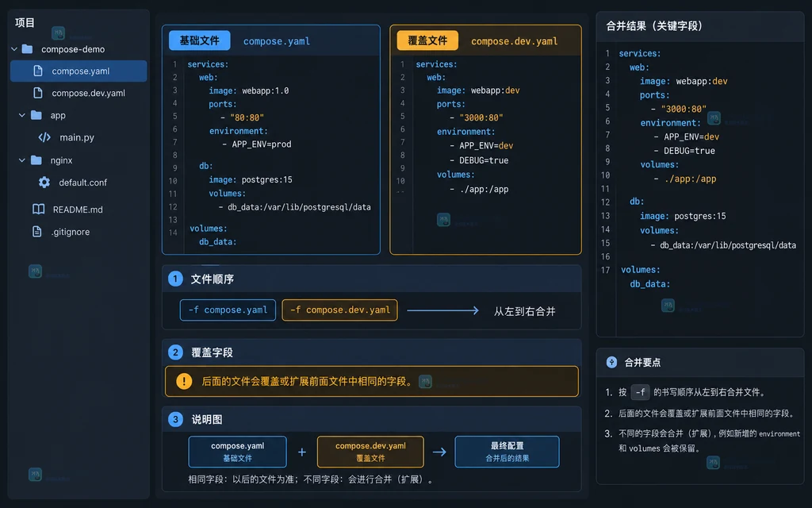Click 'image: webapp:1.0' line in base file

pyautogui.click(x=248, y=90)
